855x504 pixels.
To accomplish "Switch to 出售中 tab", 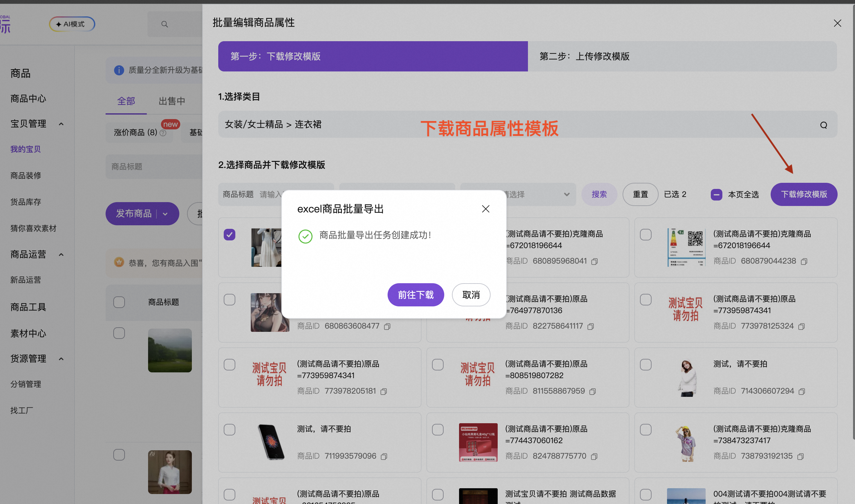I will tap(172, 101).
